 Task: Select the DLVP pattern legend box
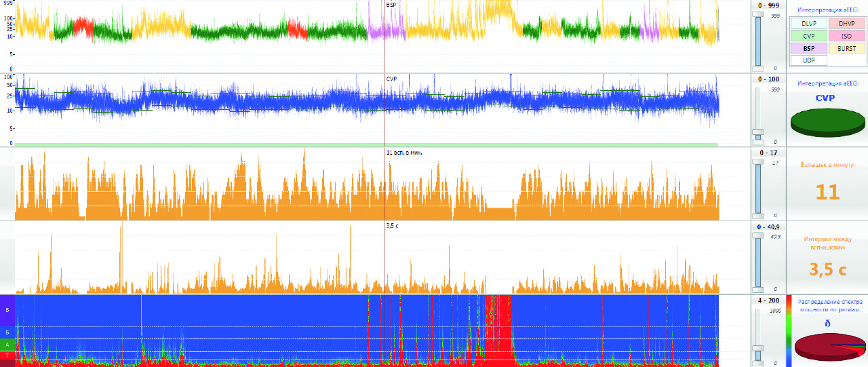click(808, 23)
